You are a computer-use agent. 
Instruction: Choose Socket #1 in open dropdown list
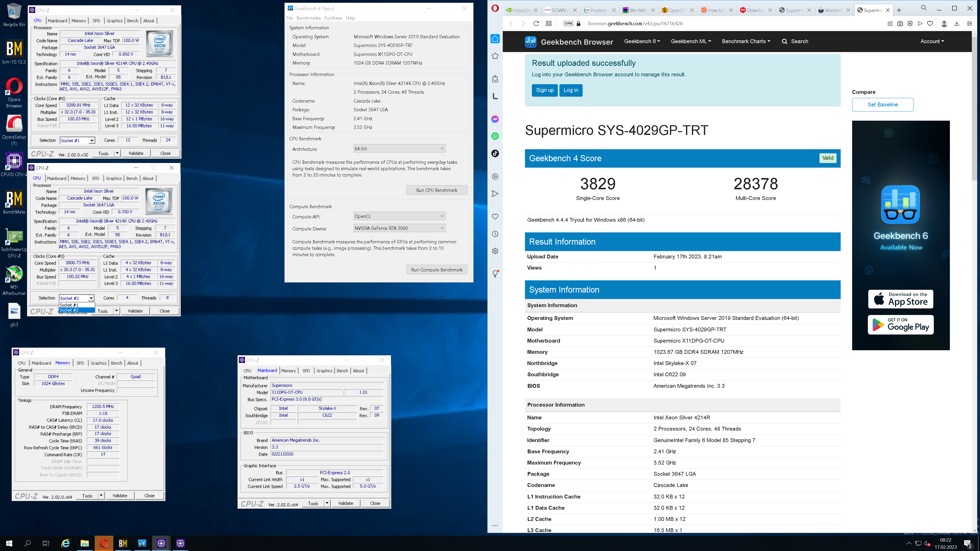click(x=77, y=305)
